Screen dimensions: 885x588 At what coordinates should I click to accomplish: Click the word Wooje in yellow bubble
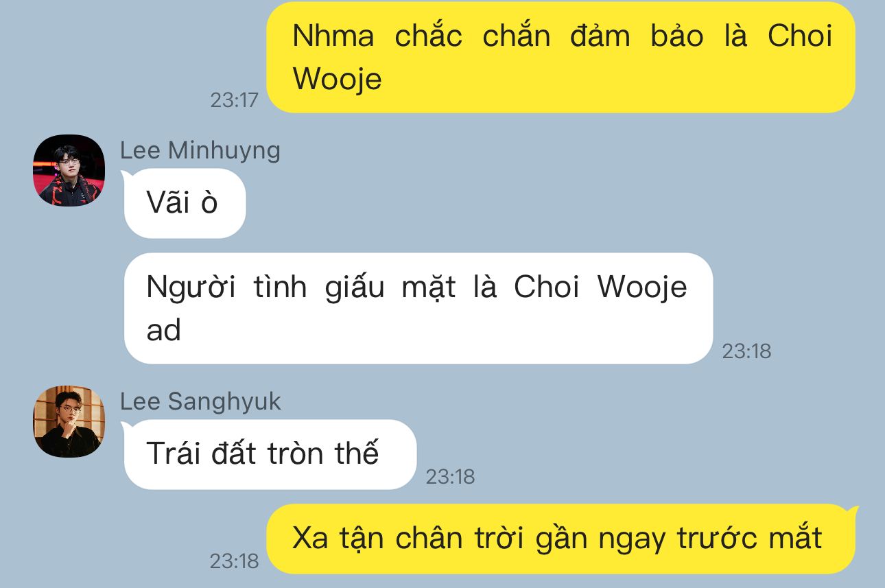337,79
